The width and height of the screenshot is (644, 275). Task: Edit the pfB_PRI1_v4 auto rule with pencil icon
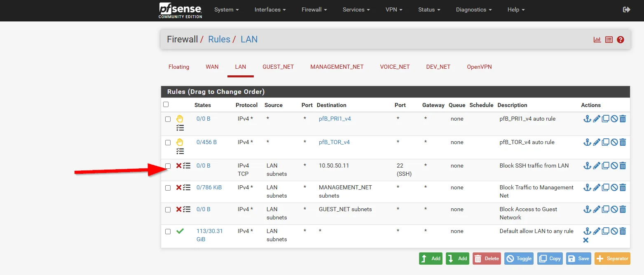[597, 119]
